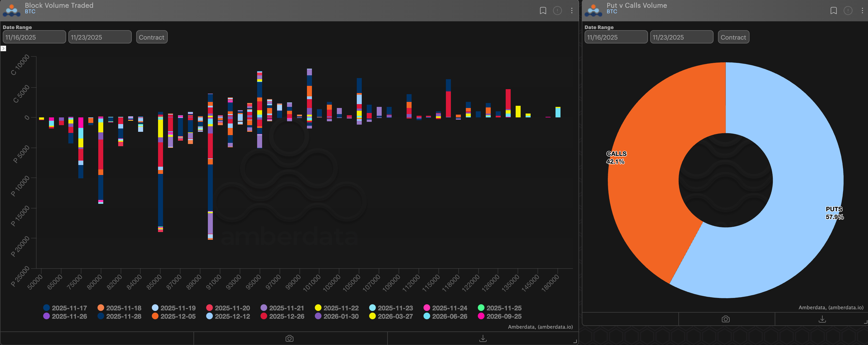
Task: Open three-dot menu of Put v Calls Volume
Action: [862, 11]
